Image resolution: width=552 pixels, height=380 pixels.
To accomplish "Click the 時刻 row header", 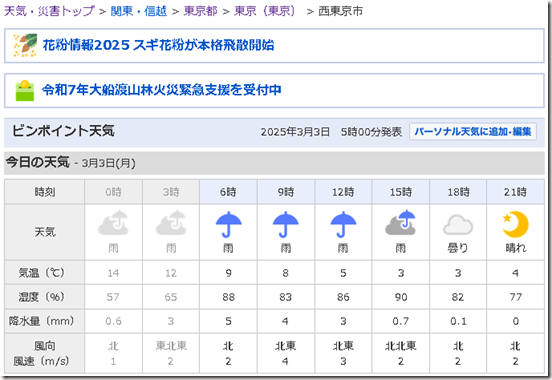I will pos(45,192).
